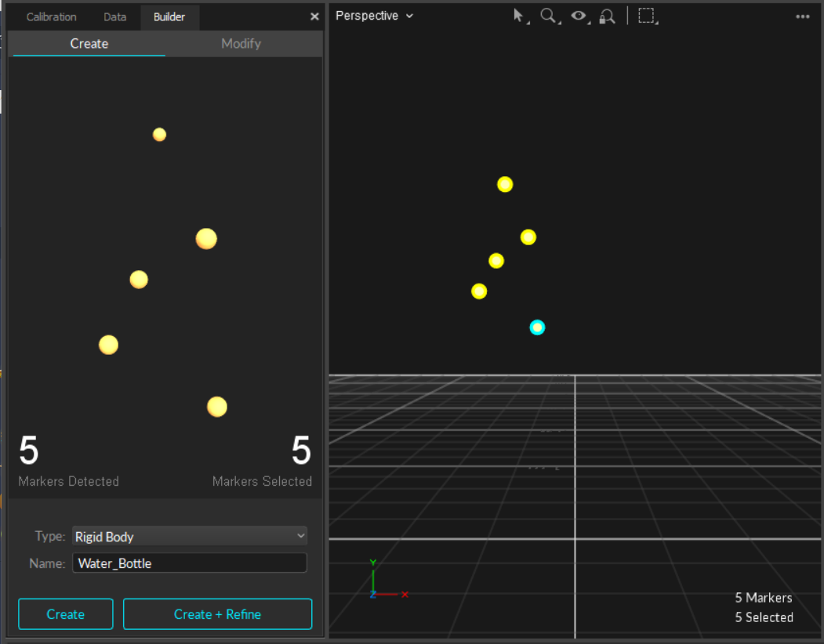Open the three-dot viewport options menu
The height and width of the screenshot is (644, 824).
[x=802, y=16]
